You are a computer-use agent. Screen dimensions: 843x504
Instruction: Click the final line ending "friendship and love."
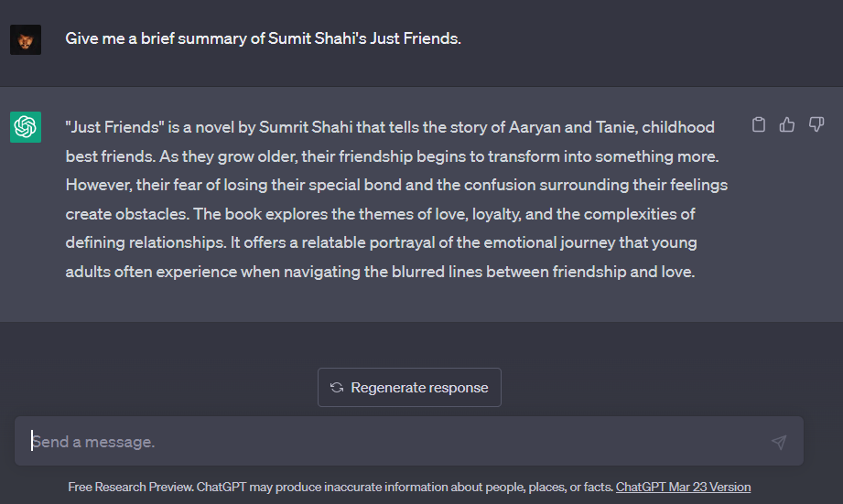tap(380, 272)
